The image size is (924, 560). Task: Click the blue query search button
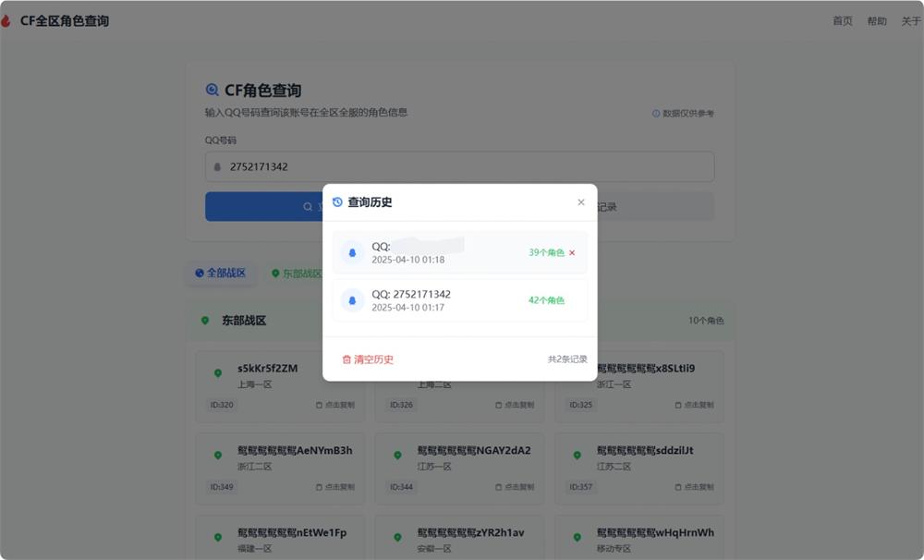pos(263,206)
